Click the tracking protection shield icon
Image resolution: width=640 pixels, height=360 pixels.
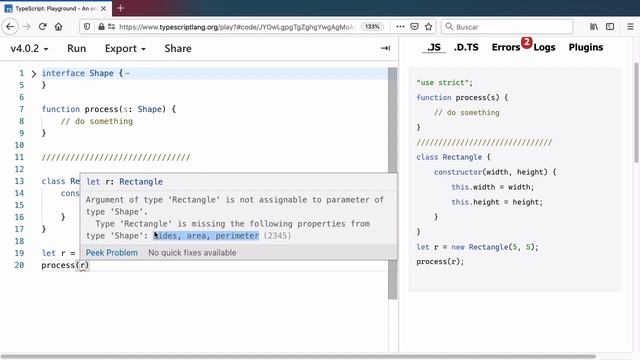87,27
